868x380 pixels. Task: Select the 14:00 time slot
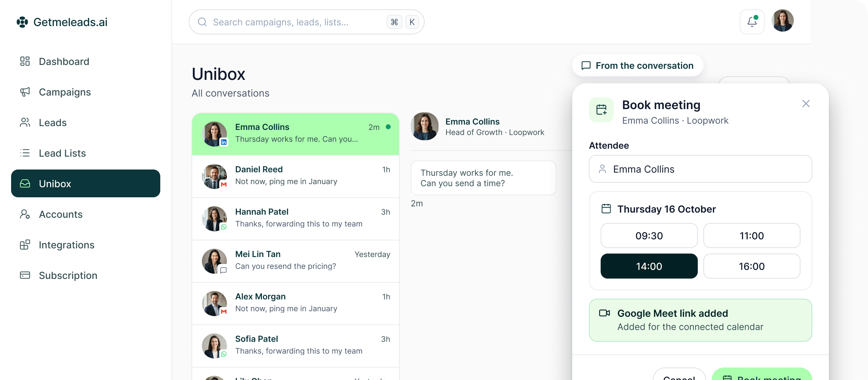click(x=649, y=266)
